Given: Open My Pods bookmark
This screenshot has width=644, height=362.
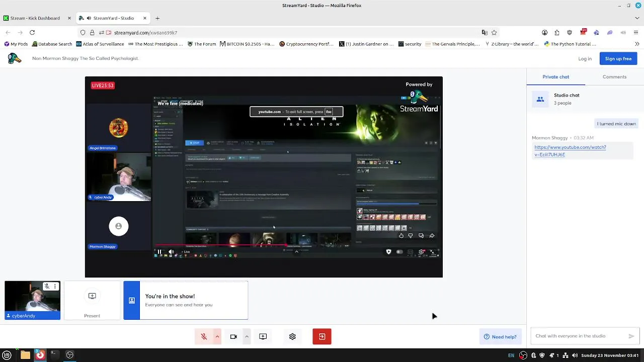Looking at the screenshot, I should tap(16, 44).
